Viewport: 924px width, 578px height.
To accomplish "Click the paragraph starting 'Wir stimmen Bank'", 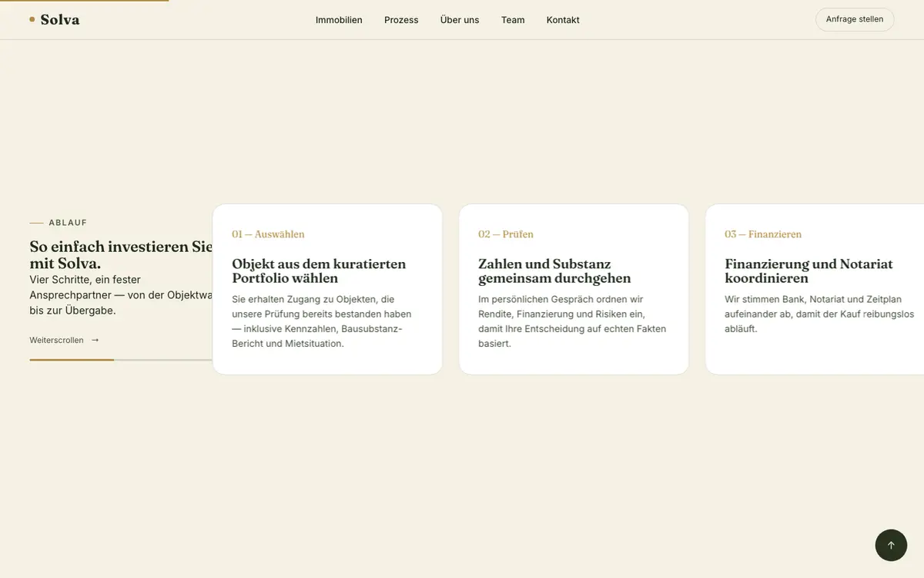I will (x=819, y=314).
